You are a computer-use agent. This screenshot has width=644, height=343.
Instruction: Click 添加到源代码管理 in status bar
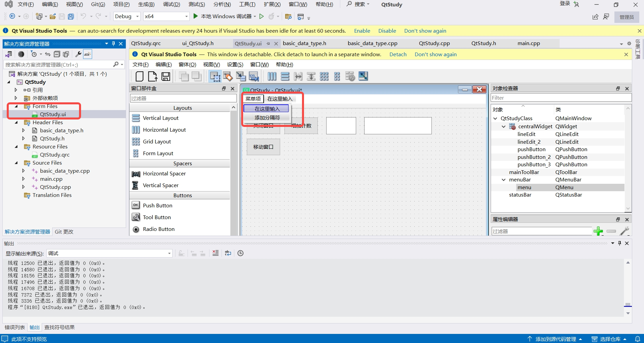tap(556, 339)
